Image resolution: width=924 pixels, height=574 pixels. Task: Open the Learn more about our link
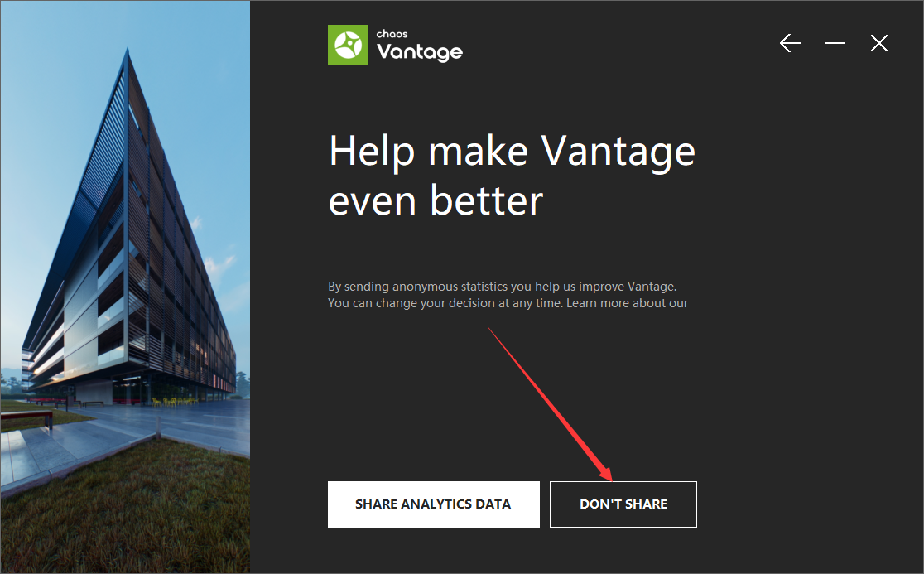627,303
